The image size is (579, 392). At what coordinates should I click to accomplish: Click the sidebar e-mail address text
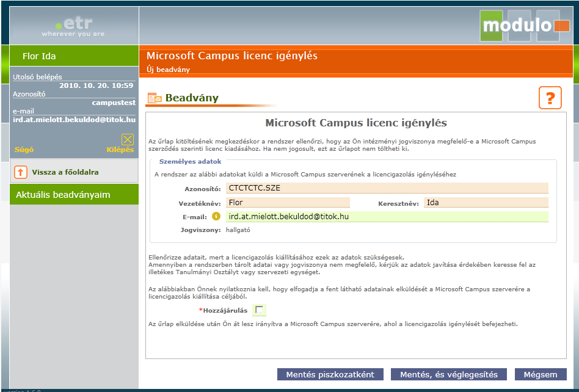pos(75,120)
